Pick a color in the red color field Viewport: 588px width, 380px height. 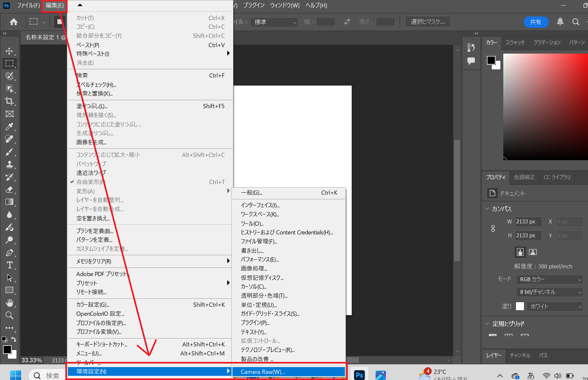pos(545,107)
